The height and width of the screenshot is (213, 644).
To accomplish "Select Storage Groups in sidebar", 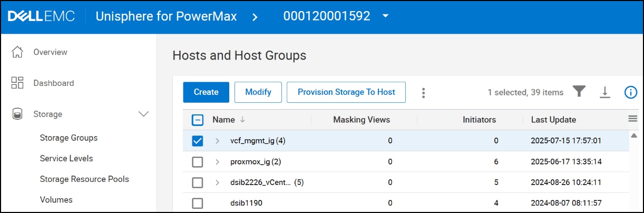I will [x=69, y=138].
